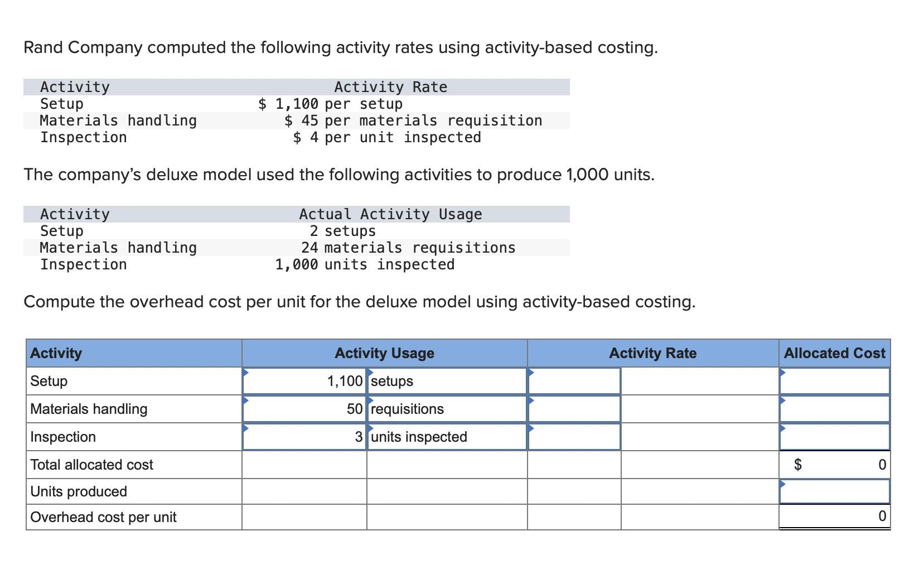Click the Units produced blank input cell
The image size is (924, 565).
tap(834, 491)
